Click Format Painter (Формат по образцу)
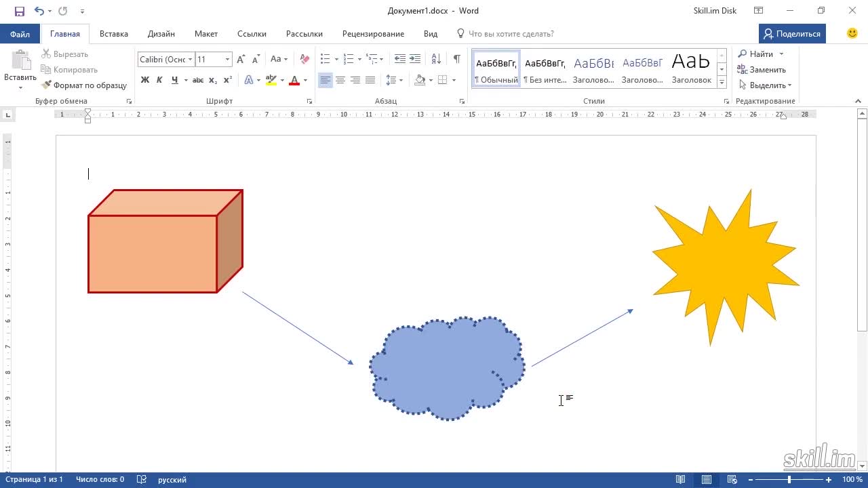Viewport: 868px width, 488px height. pyautogui.click(x=84, y=85)
